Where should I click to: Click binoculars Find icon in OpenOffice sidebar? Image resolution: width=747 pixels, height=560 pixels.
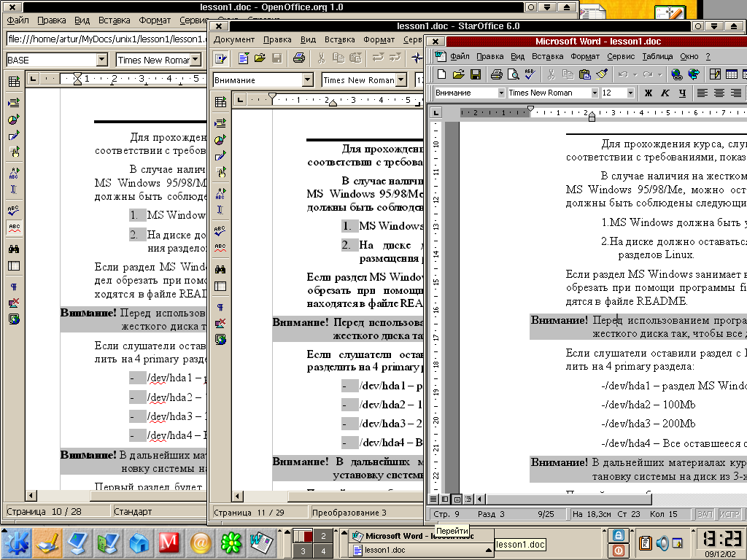[14, 249]
